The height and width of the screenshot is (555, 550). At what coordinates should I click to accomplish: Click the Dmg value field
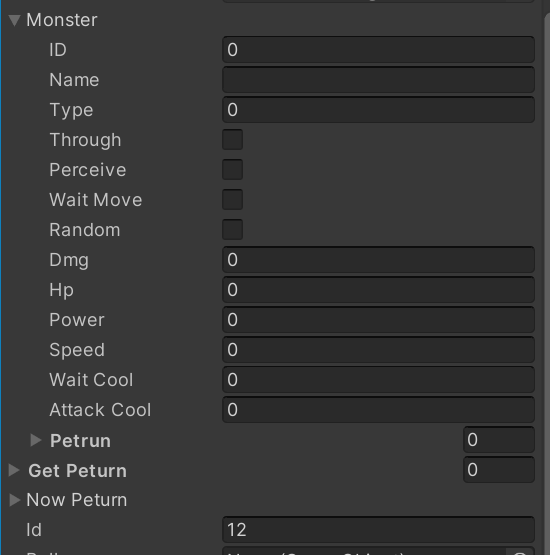point(378,260)
